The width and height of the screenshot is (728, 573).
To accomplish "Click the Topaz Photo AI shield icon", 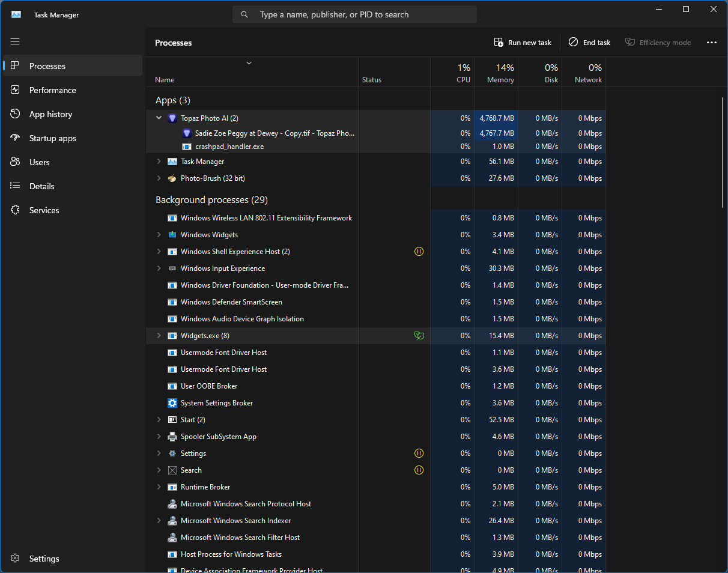I will (172, 118).
